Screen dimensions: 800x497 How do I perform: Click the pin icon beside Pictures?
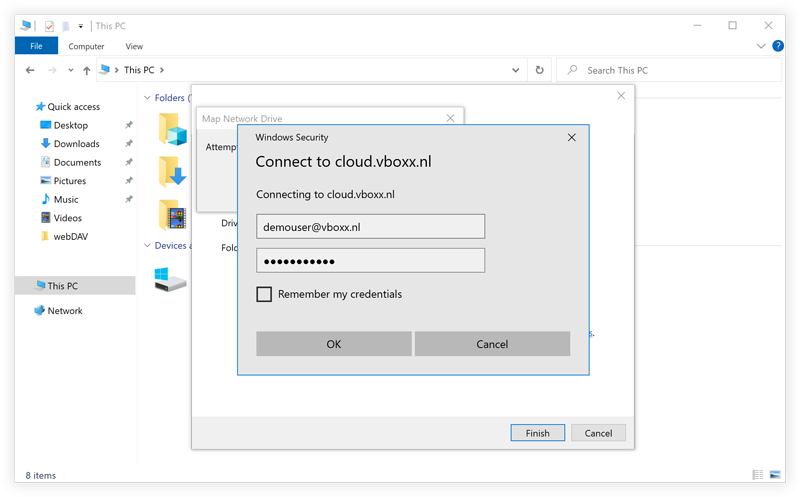(x=129, y=181)
